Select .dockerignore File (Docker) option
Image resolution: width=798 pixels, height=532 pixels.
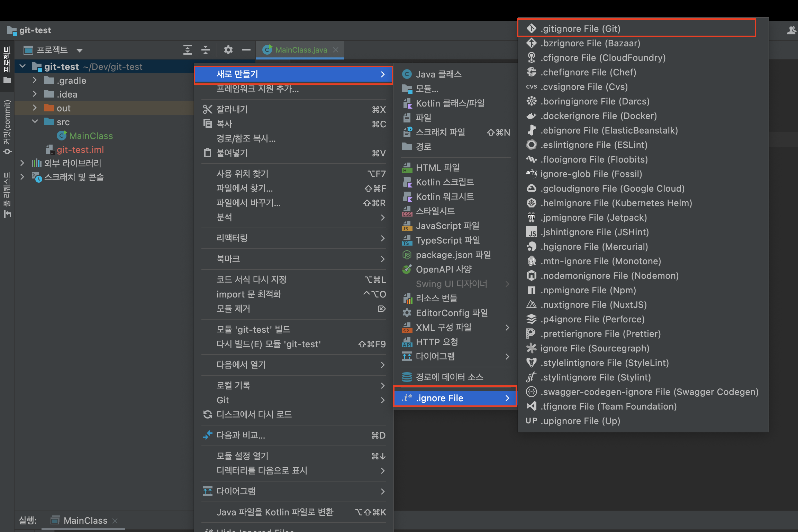click(598, 116)
